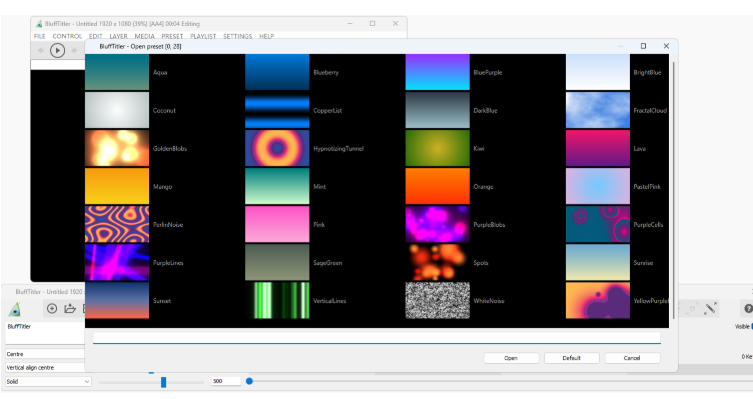Click the PerlinNoise preset label text
The height and width of the screenshot is (399, 753).
click(168, 225)
